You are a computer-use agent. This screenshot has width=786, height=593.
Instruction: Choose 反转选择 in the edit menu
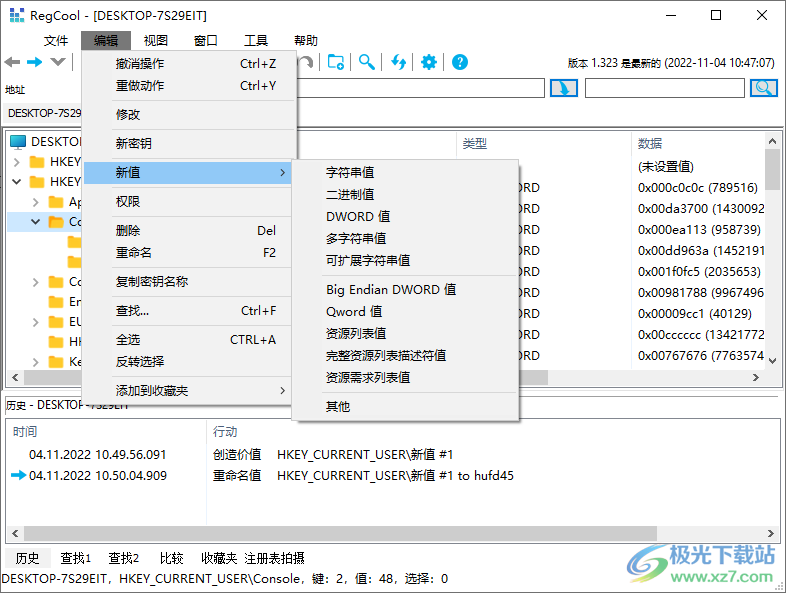(188, 362)
